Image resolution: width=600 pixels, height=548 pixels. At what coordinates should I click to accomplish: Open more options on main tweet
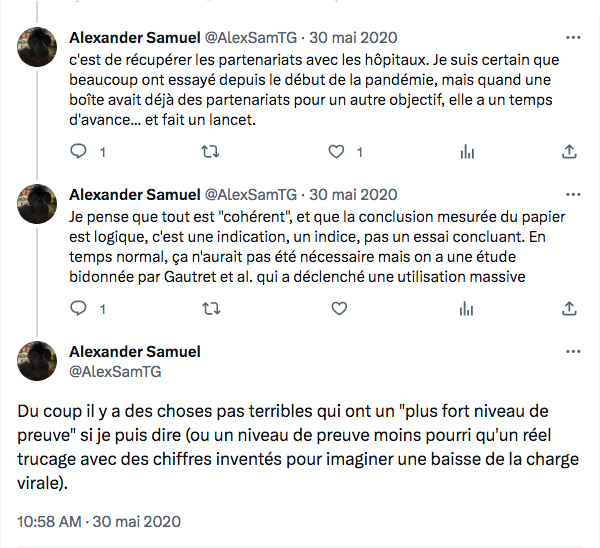[x=571, y=352]
